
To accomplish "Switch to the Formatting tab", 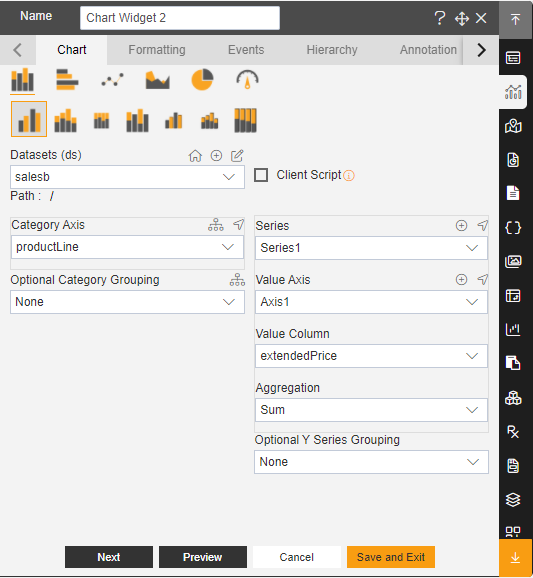I will click(157, 50).
